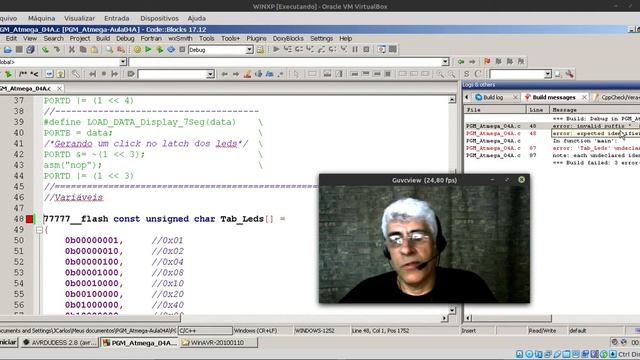The image size is (640, 360).
Task: Click the Save all files icon
Action: 30,50
